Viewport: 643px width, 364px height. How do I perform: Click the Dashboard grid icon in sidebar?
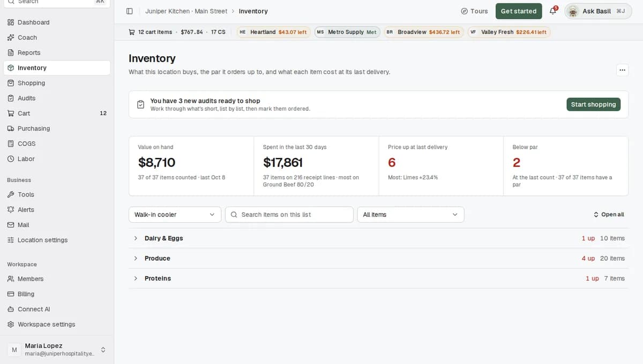pos(11,22)
